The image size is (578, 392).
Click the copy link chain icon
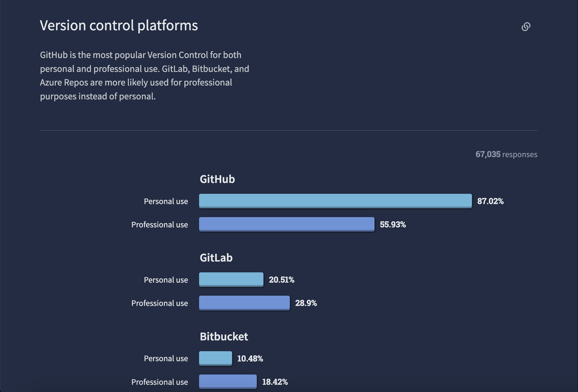(526, 27)
